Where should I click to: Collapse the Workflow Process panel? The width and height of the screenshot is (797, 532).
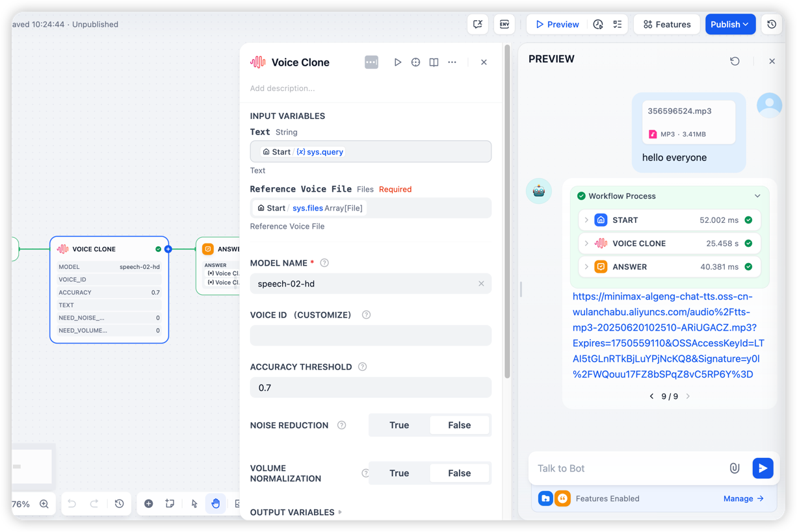(x=757, y=196)
